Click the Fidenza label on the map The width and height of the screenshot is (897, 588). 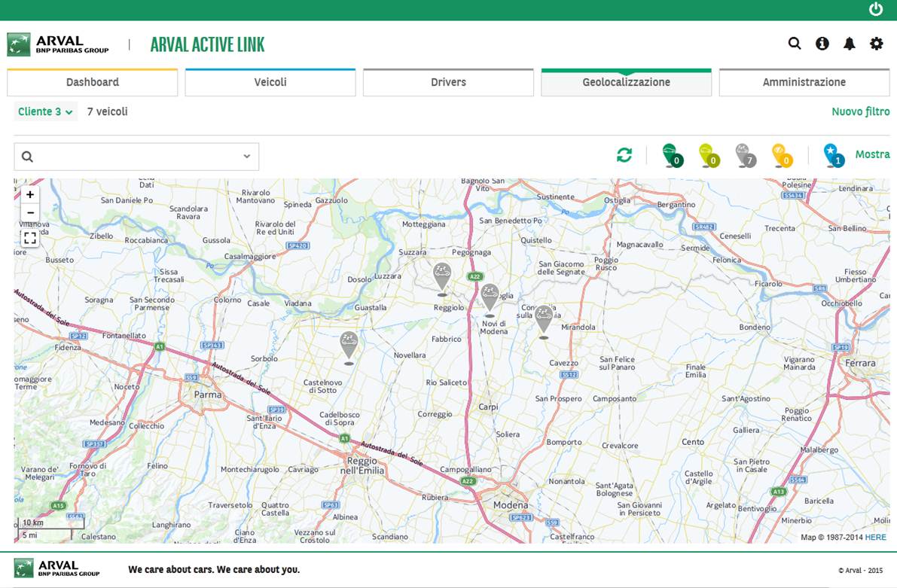point(68,347)
